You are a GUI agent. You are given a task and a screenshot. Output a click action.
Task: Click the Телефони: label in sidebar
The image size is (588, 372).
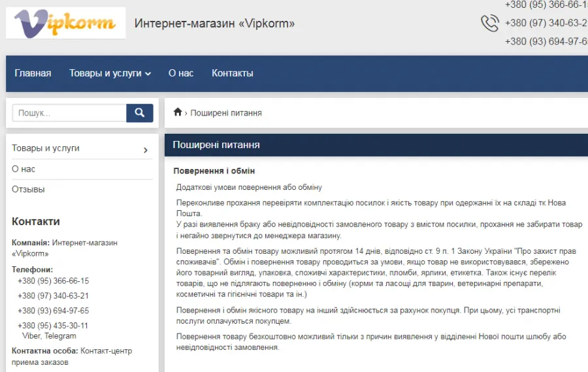pyautogui.click(x=32, y=270)
